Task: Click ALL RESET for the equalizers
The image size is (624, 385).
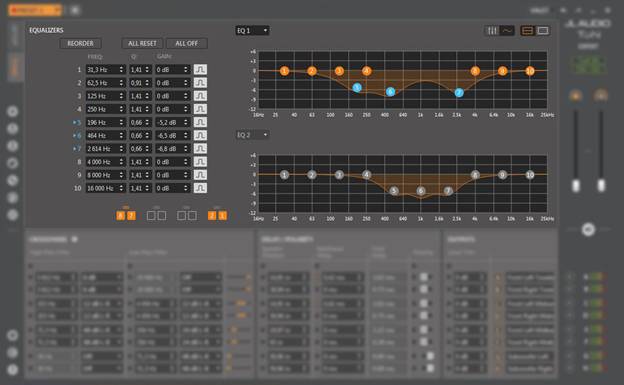Action: point(142,43)
